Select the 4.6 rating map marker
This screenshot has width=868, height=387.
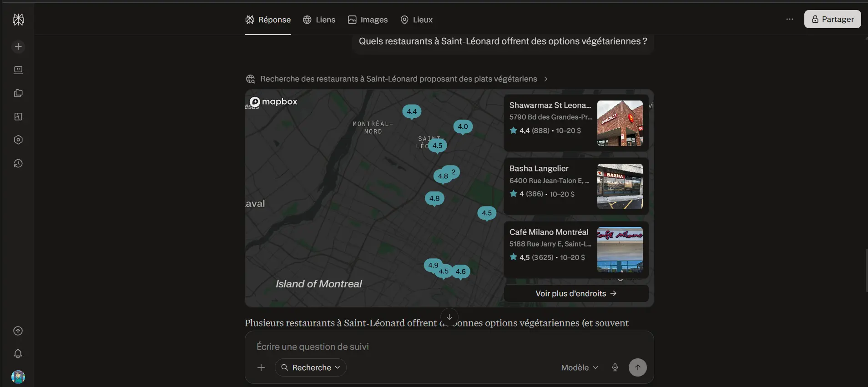pyautogui.click(x=460, y=271)
